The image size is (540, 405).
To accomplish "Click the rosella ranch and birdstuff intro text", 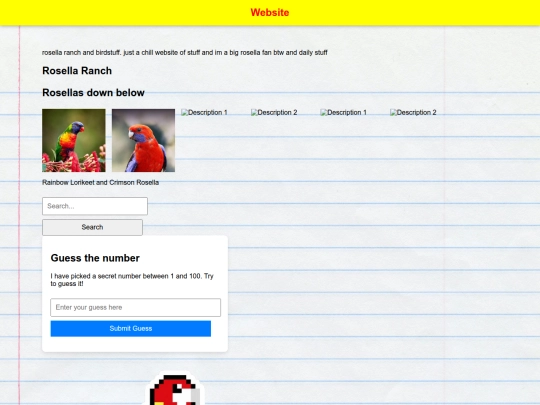I will pyautogui.click(x=185, y=53).
